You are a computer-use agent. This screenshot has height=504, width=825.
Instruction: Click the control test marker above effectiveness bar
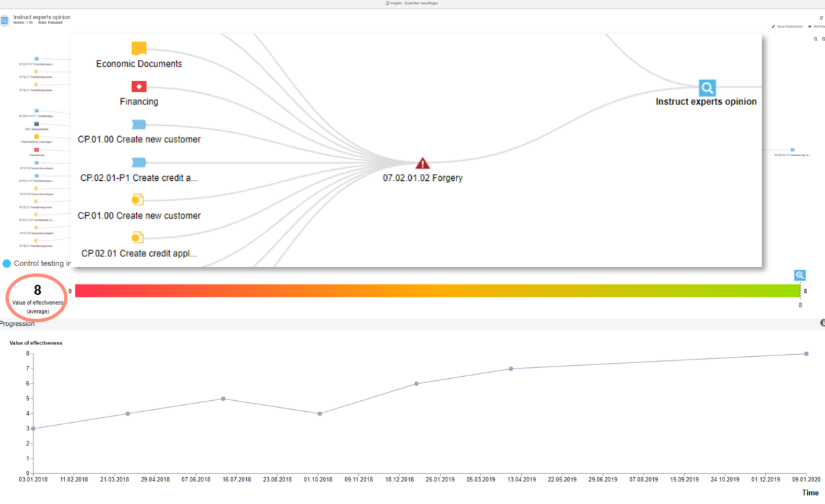tap(800, 275)
